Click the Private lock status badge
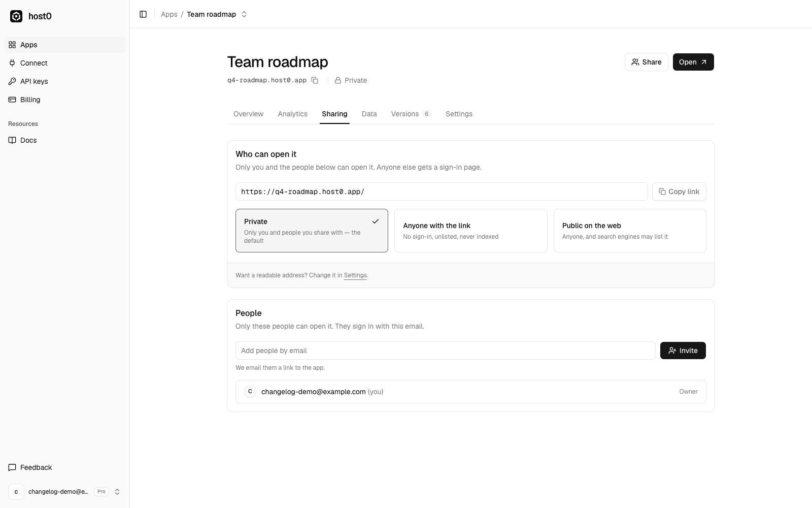812x508 pixels. click(351, 80)
